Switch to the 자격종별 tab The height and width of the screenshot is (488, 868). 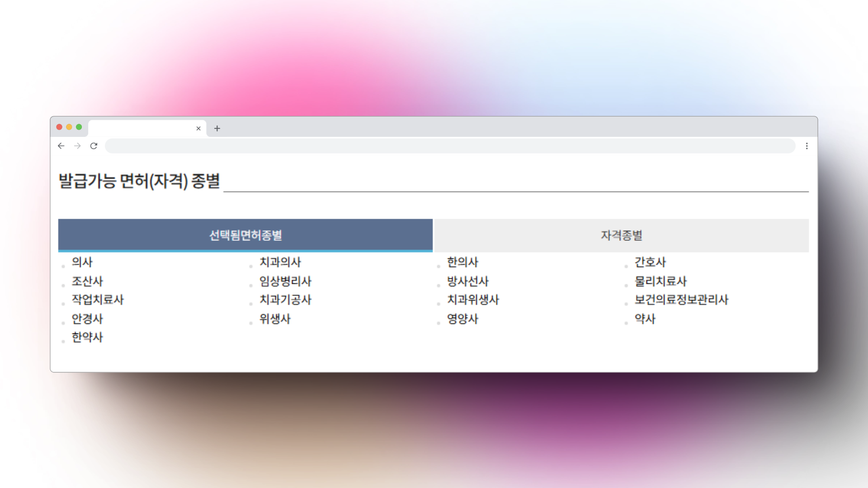[621, 235]
